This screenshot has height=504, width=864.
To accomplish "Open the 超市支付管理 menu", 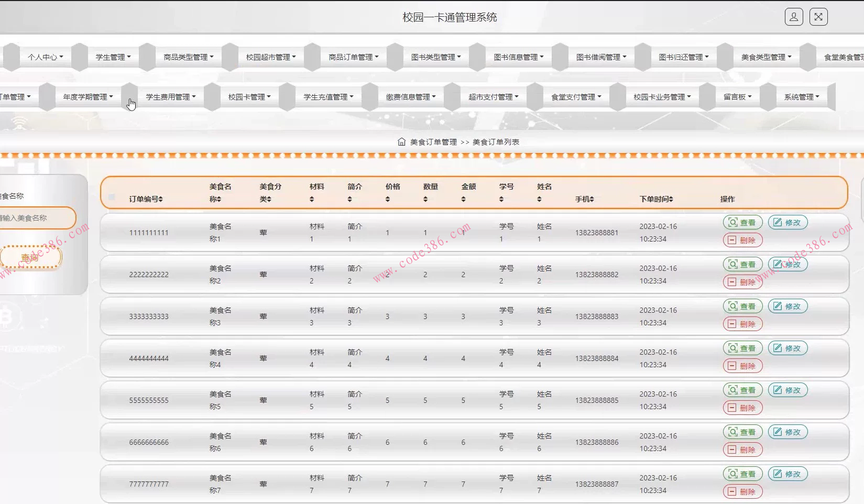I will pyautogui.click(x=494, y=97).
